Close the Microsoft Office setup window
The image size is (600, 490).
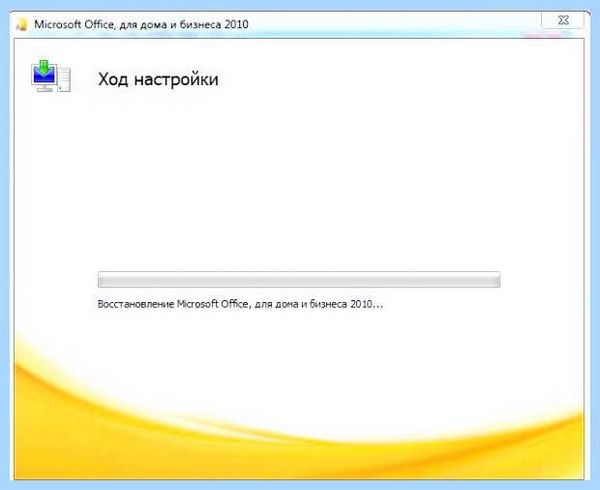click(x=562, y=20)
